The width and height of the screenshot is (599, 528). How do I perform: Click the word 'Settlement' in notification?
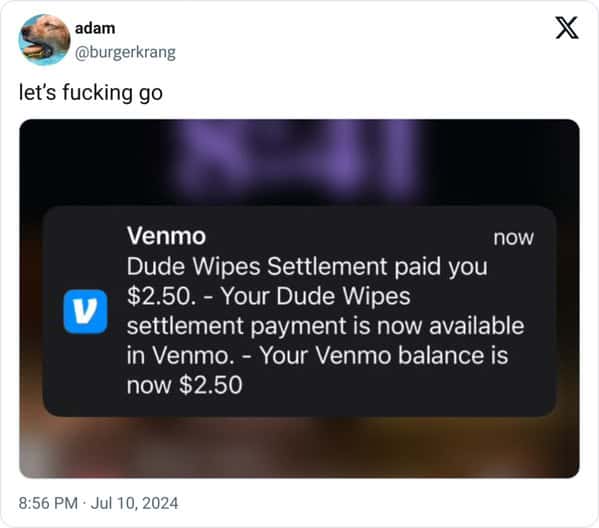(327, 266)
